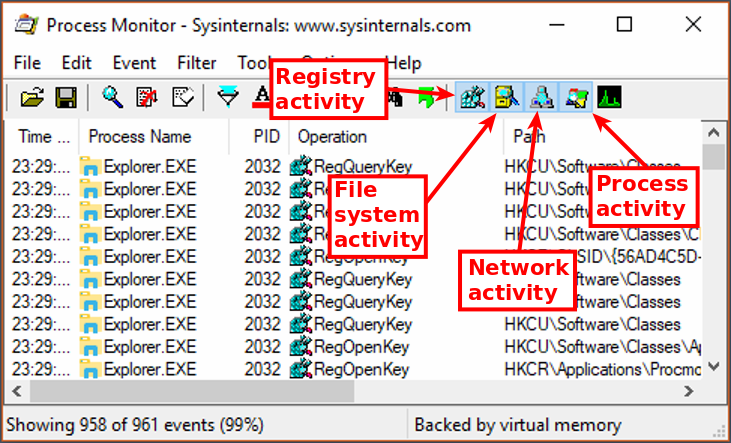Toggle event capture magnifier icon
The width and height of the screenshot is (731, 443).
point(112,97)
